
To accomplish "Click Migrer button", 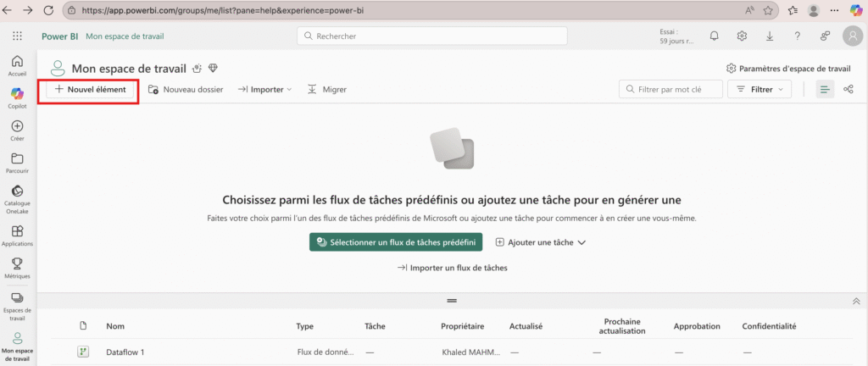I will [x=326, y=89].
